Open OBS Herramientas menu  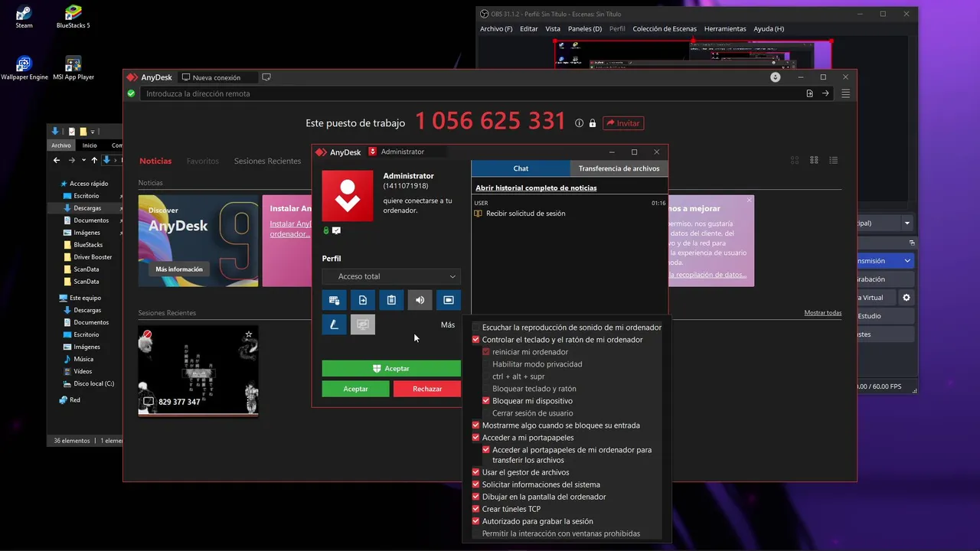pyautogui.click(x=725, y=29)
